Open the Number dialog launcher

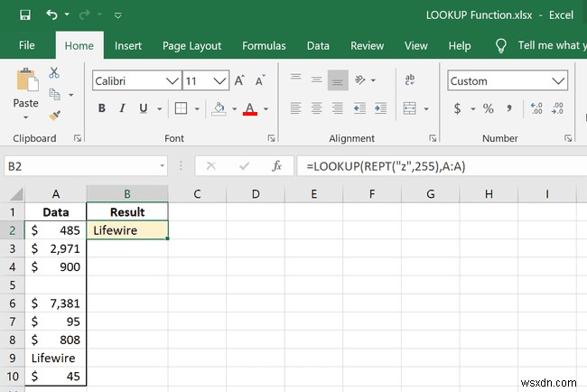[x=568, y=138]
